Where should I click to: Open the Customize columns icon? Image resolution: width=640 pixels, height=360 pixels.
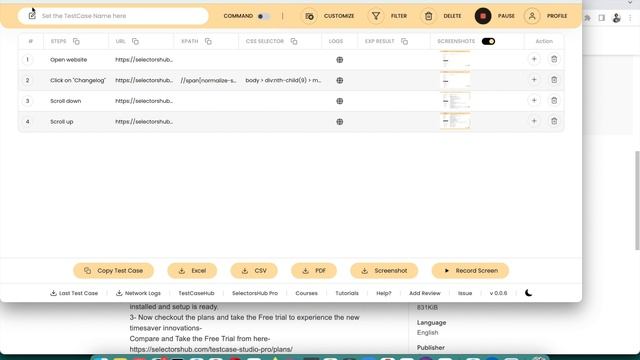(x=309, y=16)
